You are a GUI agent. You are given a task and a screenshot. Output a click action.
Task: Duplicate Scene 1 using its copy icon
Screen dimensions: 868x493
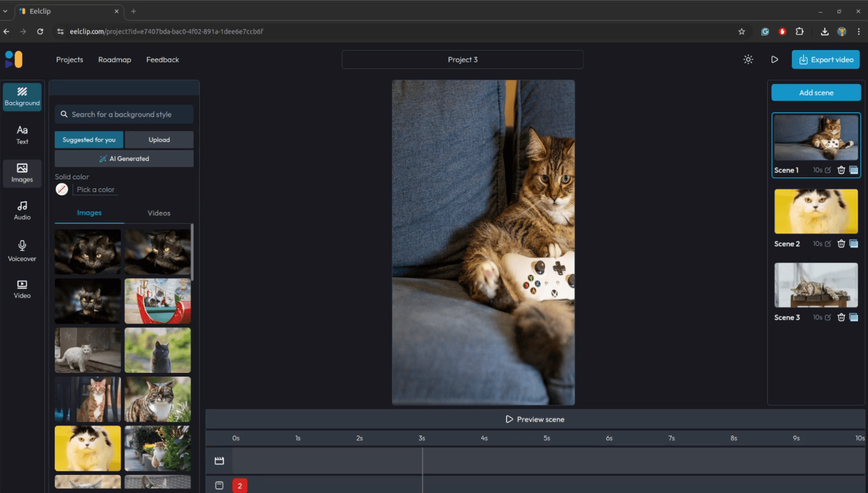point(854,170)
